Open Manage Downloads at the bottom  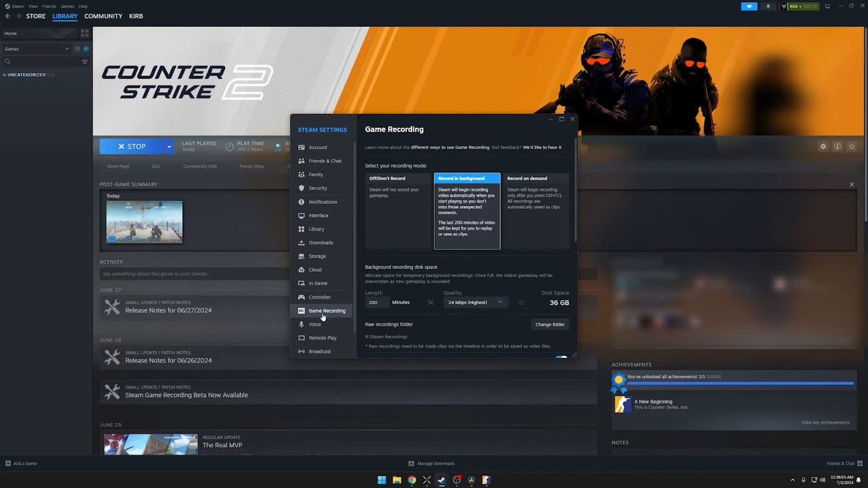click(x=431, y=464)
